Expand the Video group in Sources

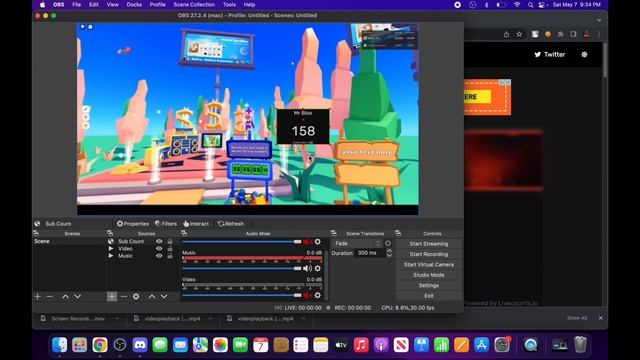(x=111, y=249)
